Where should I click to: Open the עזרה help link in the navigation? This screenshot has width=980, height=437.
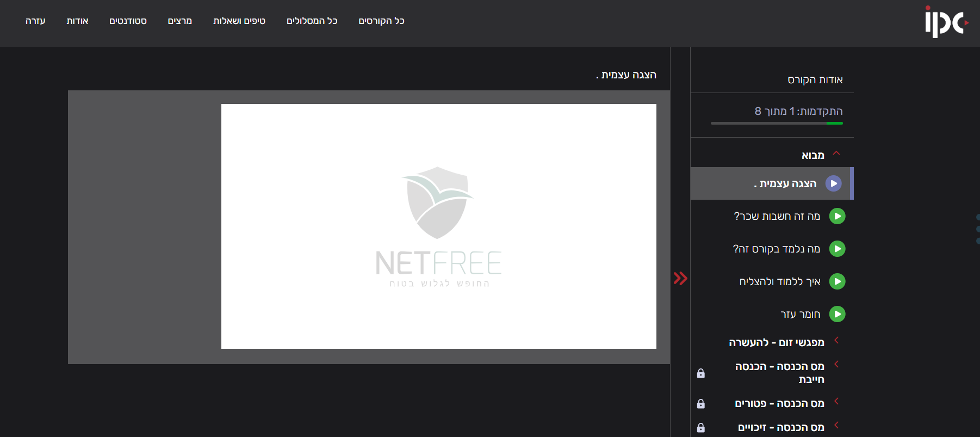click(35, 21)
